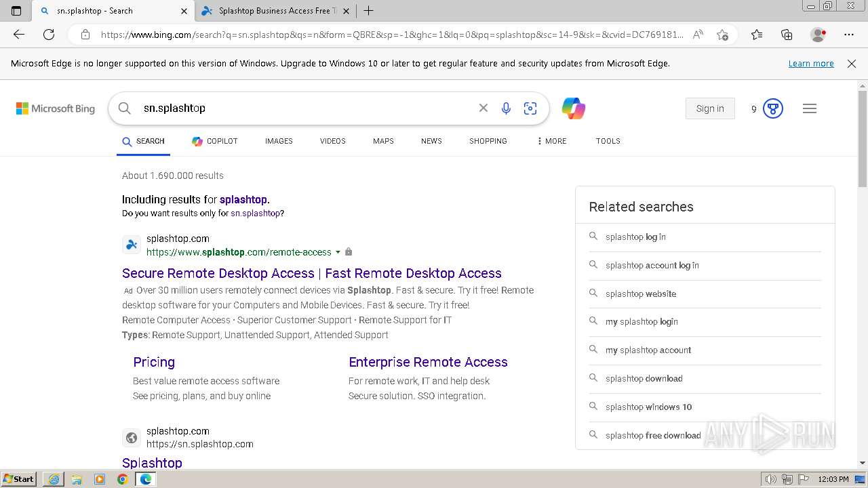Image resolution: width=868 pixels, height=488 pixels.
Task: Dismiss the Edge unsupported notification bar
Action: 852,63
